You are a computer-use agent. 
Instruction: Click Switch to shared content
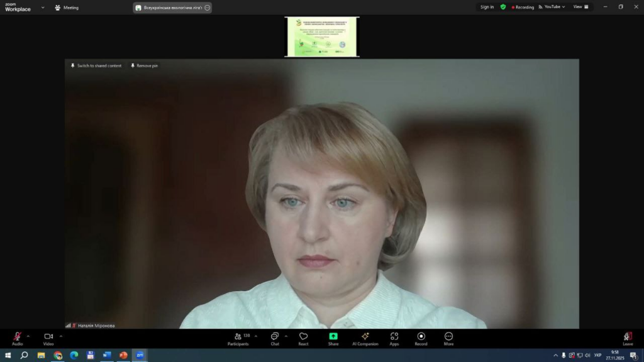(x=96, y=65)
